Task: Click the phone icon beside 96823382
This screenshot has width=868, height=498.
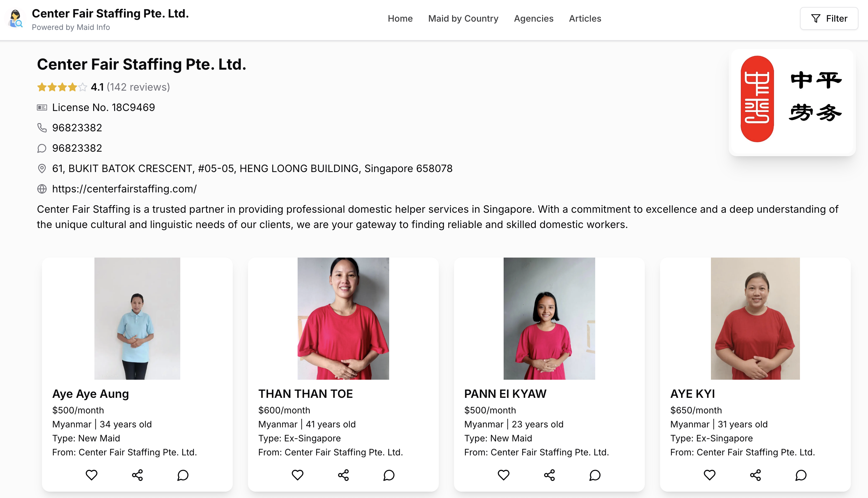Action: pyautogui.click(x=42, y=128)
